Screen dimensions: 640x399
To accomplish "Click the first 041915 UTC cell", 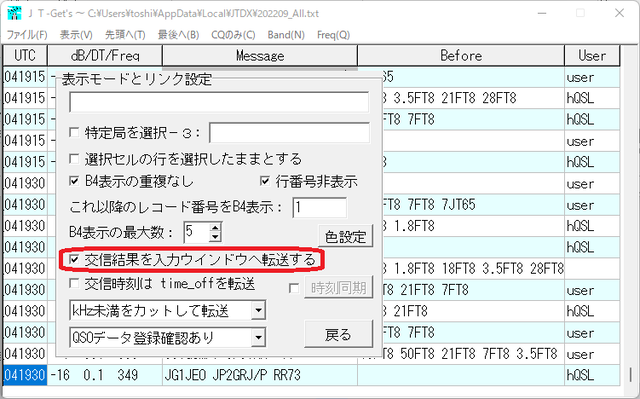I will 25,77.
